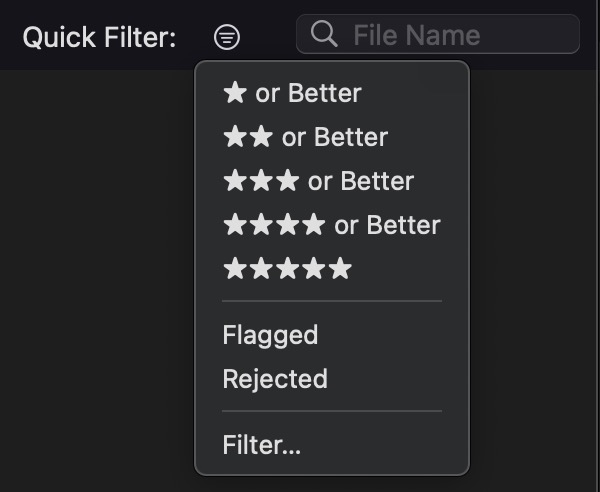This screenshot has width=600, height=492.
Task: Open the Quick Filter options icon
Action: tap(227, 38)
